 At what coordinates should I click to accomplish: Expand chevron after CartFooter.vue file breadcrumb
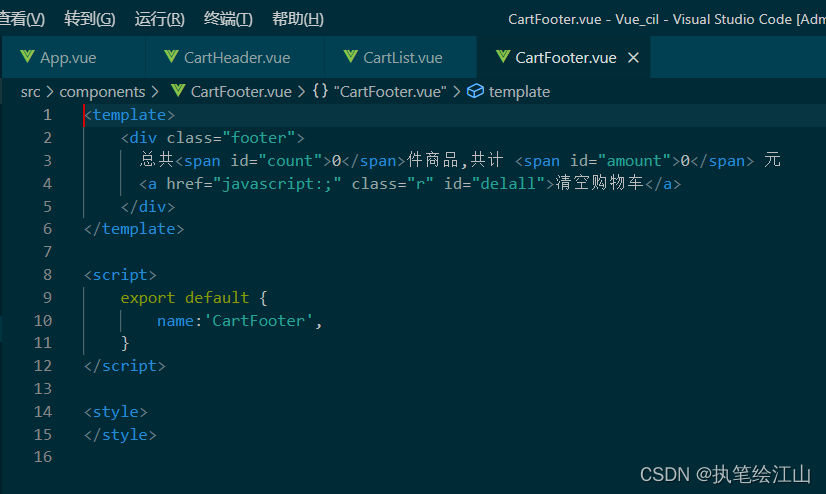click(301, 92)
